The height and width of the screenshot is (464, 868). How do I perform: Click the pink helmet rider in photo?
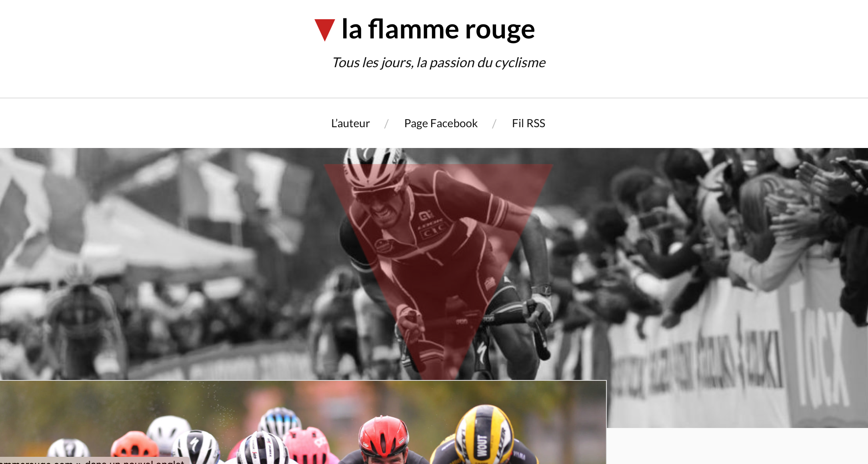coord(308,445)
